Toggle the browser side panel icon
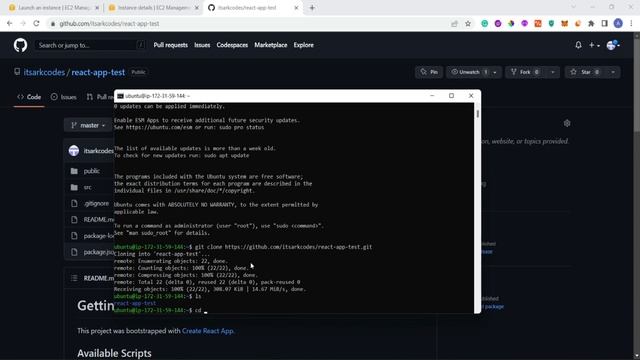 tap(604, 24)
